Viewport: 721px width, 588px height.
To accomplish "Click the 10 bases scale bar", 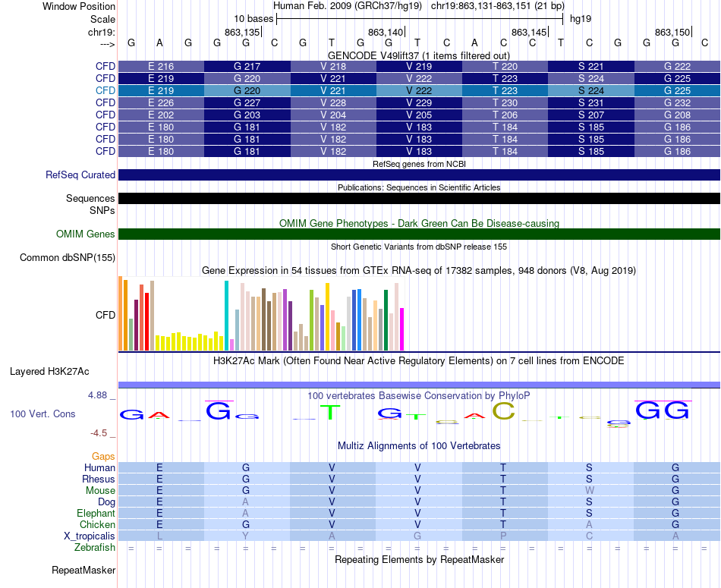I will pos(420,19).
